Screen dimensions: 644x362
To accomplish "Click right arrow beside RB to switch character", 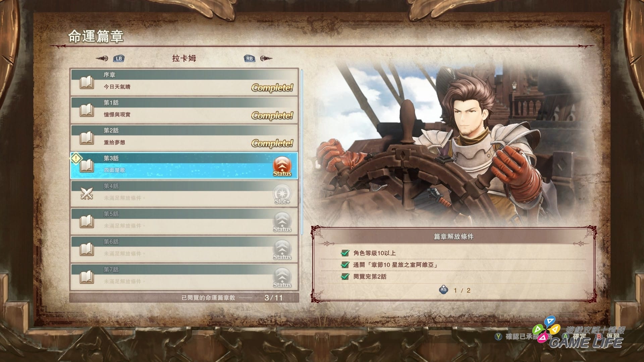I will click(x=266, y=59).
